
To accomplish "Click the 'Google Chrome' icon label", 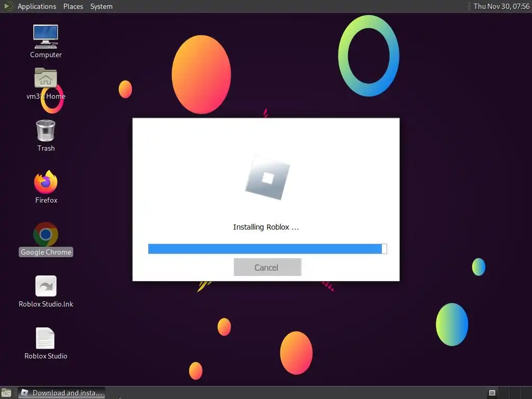I will tap(46, 252).
